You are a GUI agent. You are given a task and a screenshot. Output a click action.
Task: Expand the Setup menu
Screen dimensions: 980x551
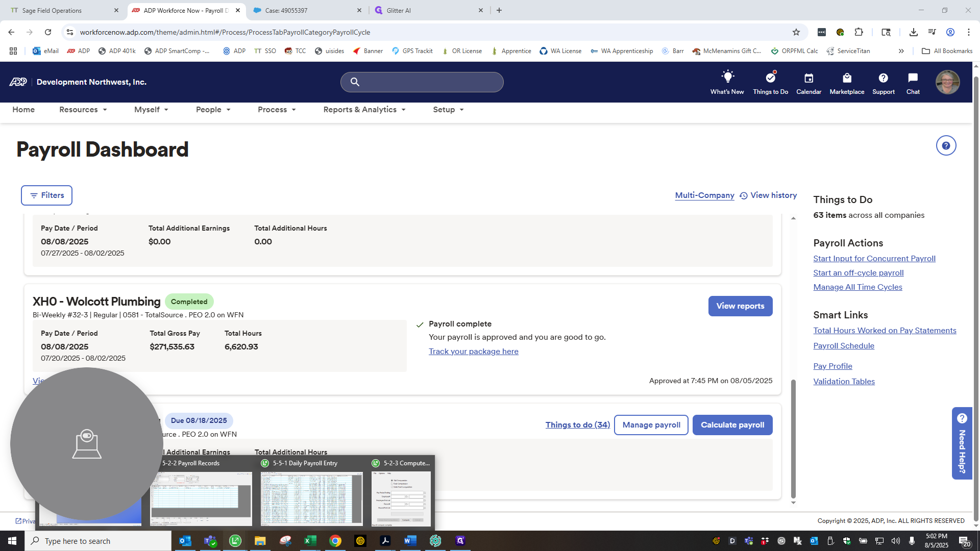tap(448, 110)
